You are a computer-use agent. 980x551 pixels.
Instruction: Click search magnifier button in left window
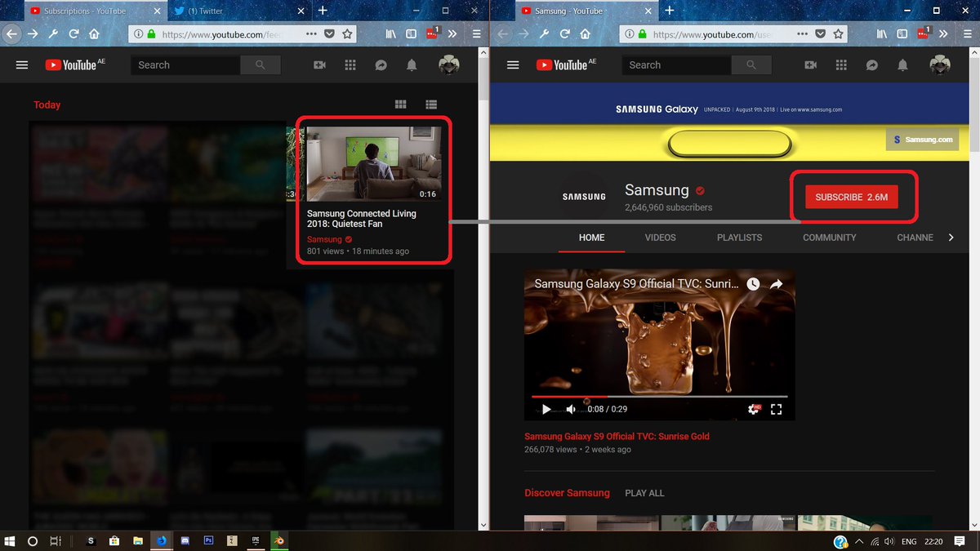pos(260,65)
